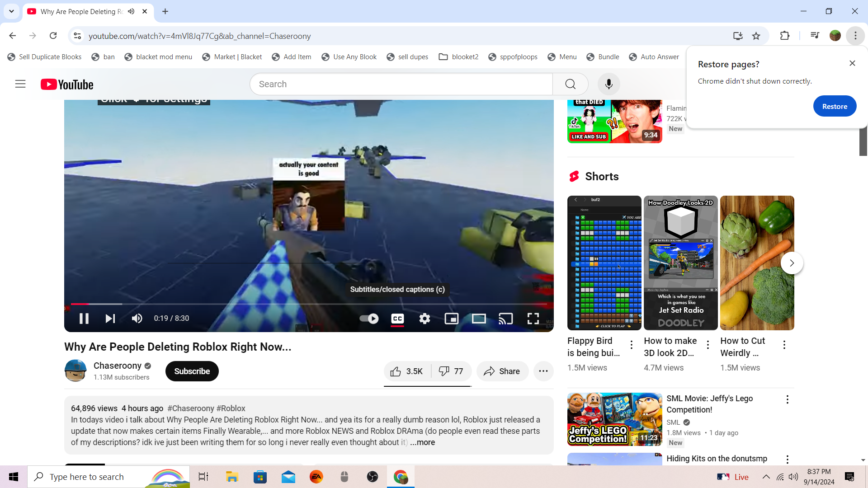This screenshot has height=488, width=868.
Task: Cast video to TV
Action: pyautogui.click(x=505, y=319)
